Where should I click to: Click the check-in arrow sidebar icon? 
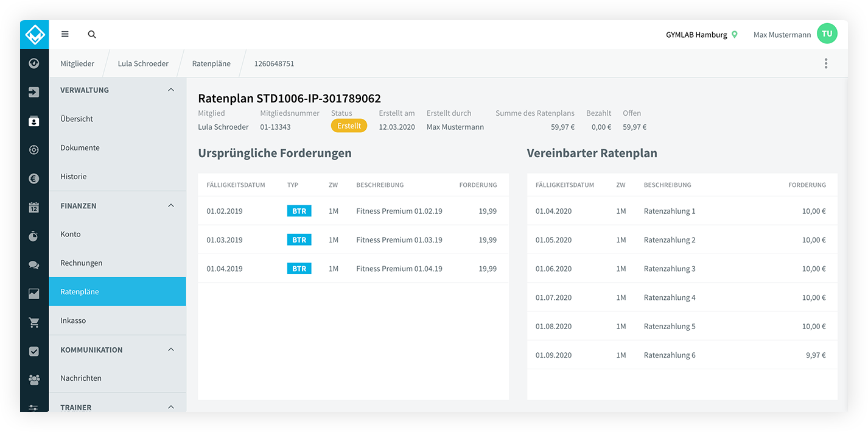(x=34, y=92)
